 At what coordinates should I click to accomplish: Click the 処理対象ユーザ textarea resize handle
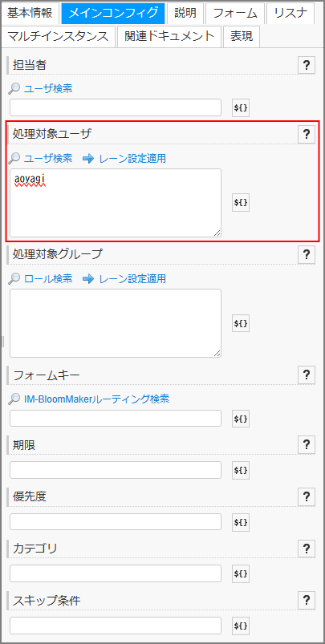(217, 233)
